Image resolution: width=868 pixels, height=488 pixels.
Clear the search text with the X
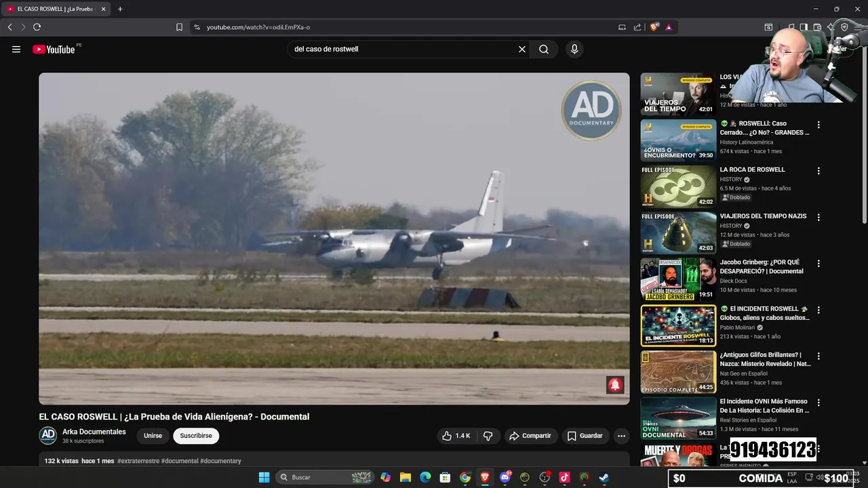[522, 49]
